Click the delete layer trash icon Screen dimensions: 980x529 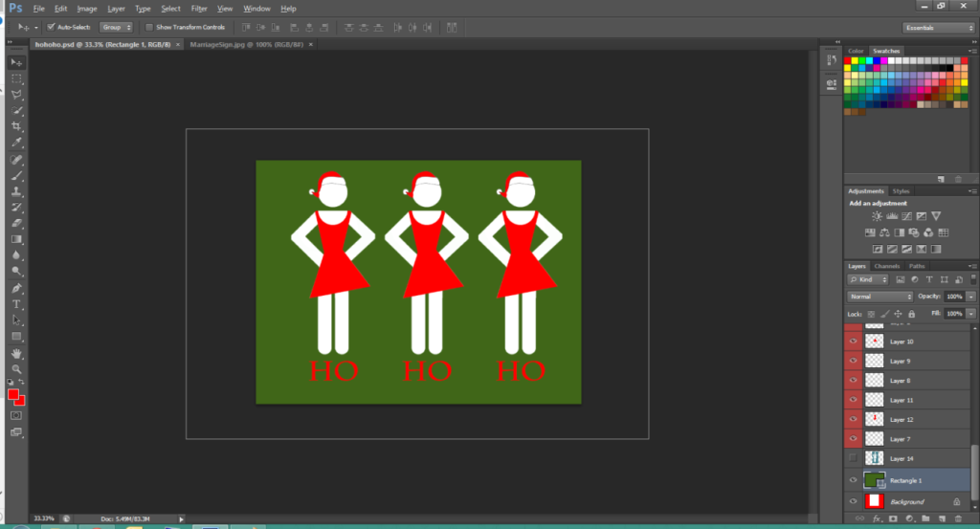point(958,519)
